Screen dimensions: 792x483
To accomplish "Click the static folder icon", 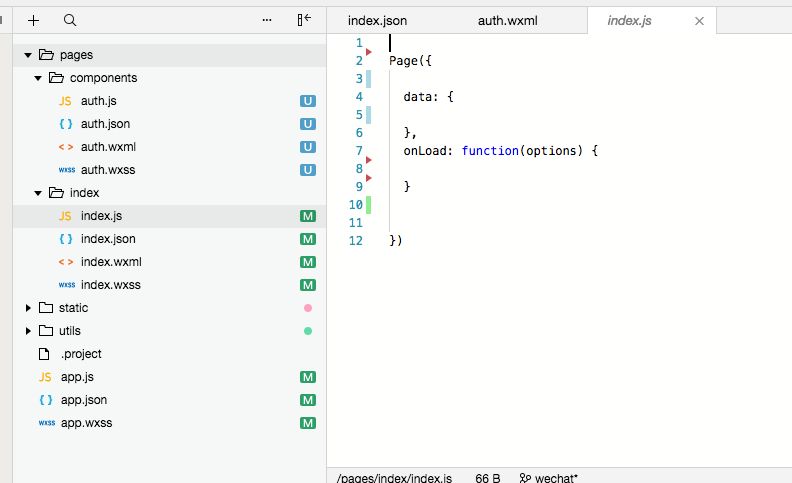I will coord(46,308).
